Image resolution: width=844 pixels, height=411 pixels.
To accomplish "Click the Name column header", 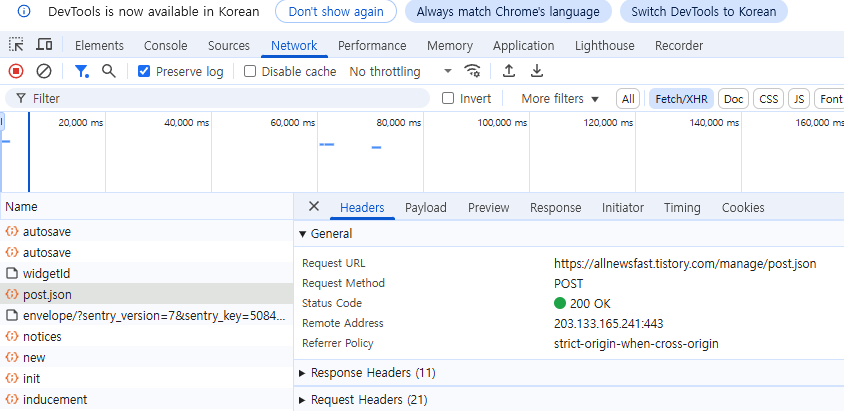I will pos(146,207).
